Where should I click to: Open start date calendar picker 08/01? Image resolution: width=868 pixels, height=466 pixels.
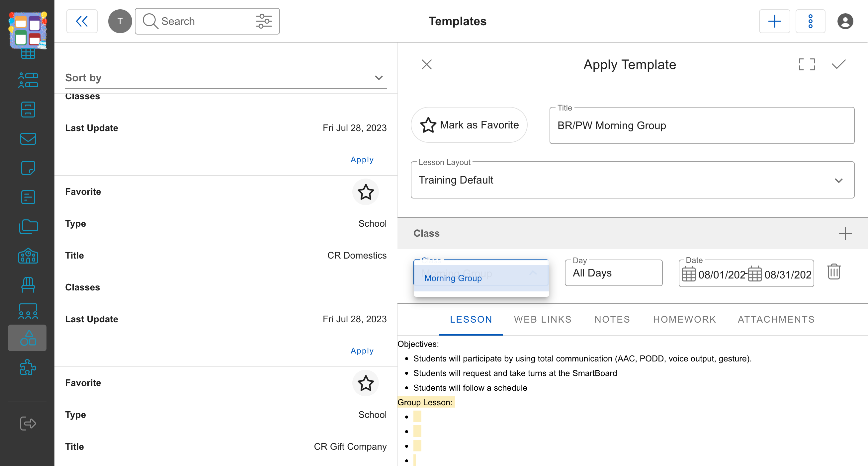[x=688, y=274]
